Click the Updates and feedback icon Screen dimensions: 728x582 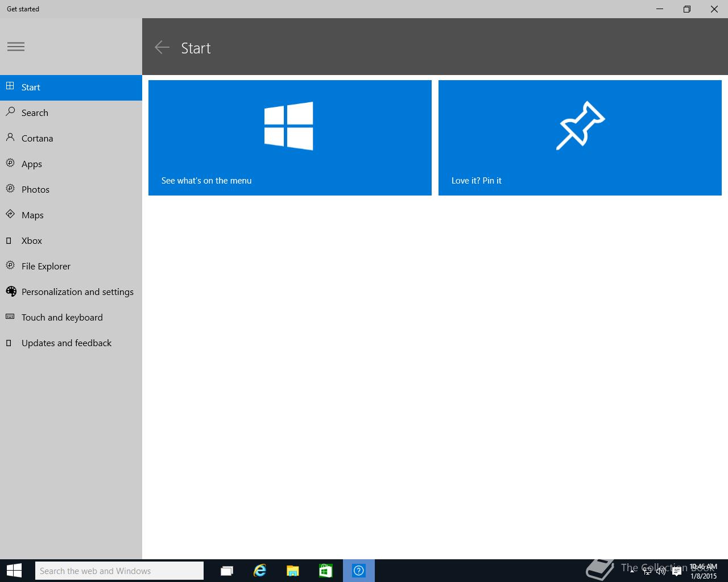click(9, 343)
